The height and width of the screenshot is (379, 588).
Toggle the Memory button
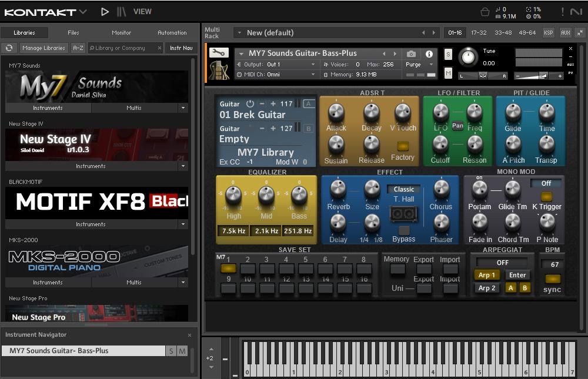pyautogui.click(x=397, y=269)
